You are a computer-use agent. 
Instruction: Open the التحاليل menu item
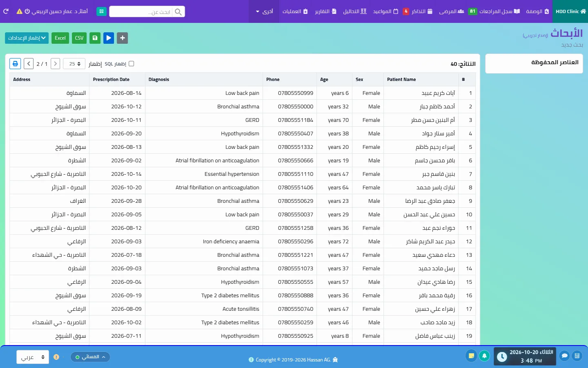point(355,11)
